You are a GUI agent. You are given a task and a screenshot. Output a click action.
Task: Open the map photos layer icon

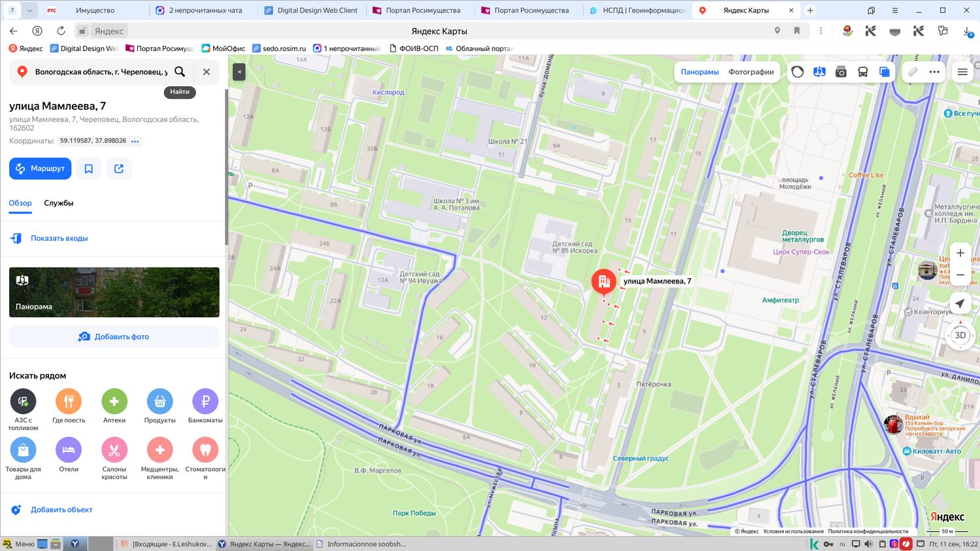pyautogui.click(x=841, y=72)
